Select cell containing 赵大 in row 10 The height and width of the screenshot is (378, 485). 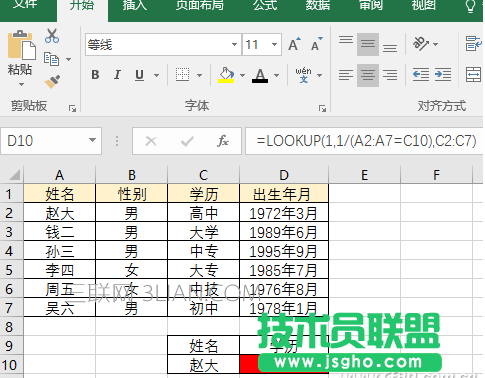pyautogui.click(x=203, y=364)
